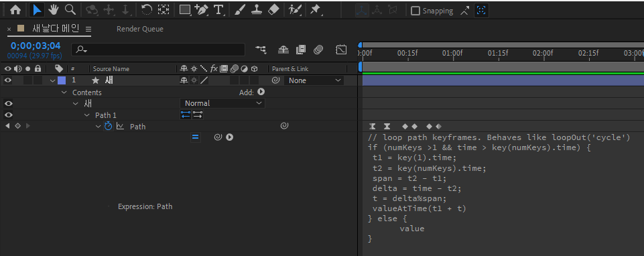Click the blue snapping bracket icon
644x256 pixels.
(481, 11)
